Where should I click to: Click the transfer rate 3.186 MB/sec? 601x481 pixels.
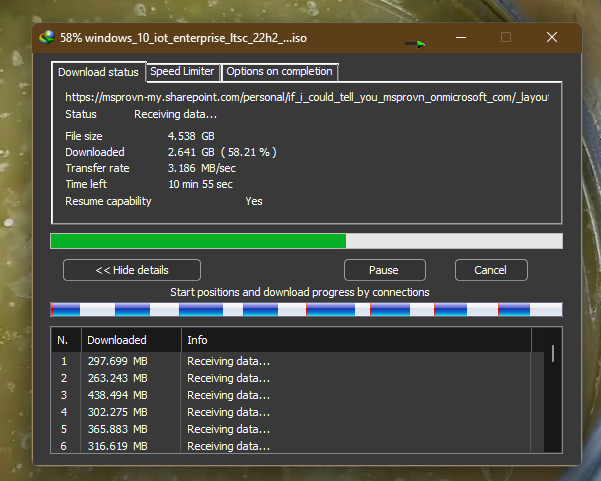(x=202, y=168)
